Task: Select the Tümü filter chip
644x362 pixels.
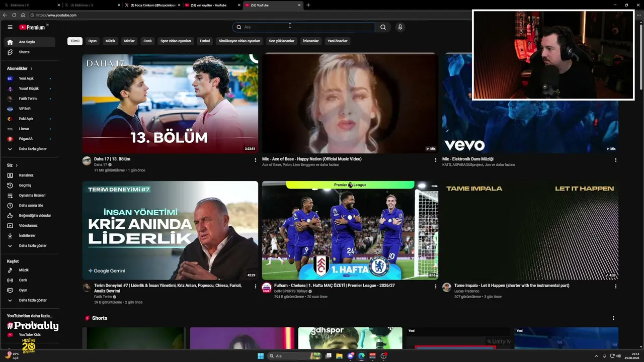Action: tap(75, 41)
